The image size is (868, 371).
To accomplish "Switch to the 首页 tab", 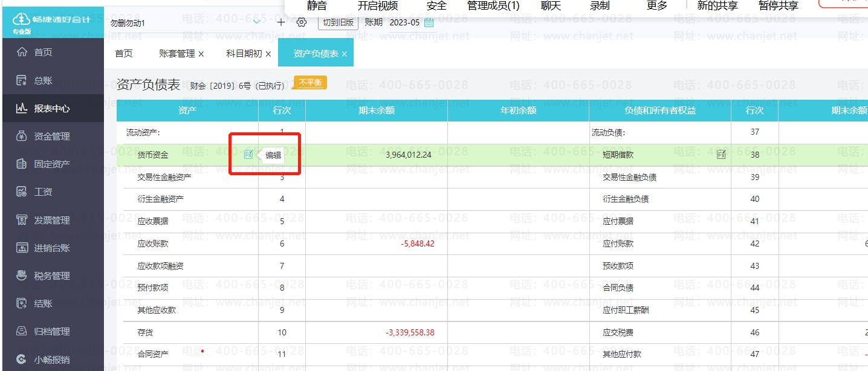I will pyautogui.click(x=124, y=54).
